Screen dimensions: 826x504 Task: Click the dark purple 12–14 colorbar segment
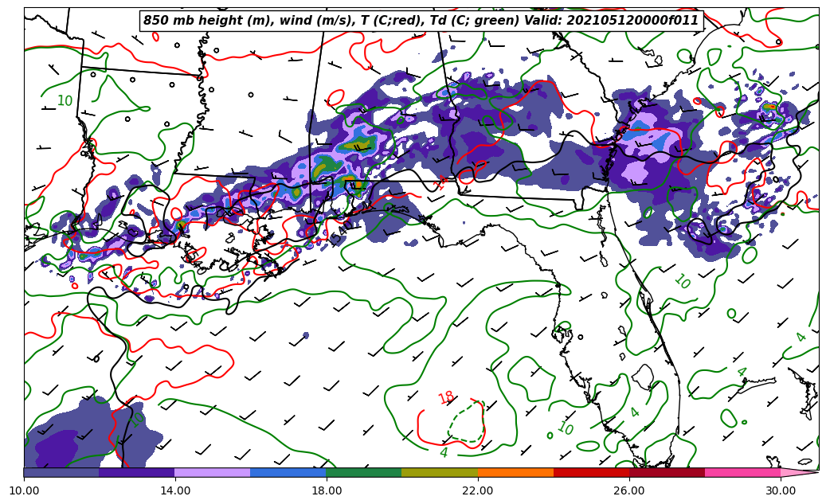(x=136, y=472)
